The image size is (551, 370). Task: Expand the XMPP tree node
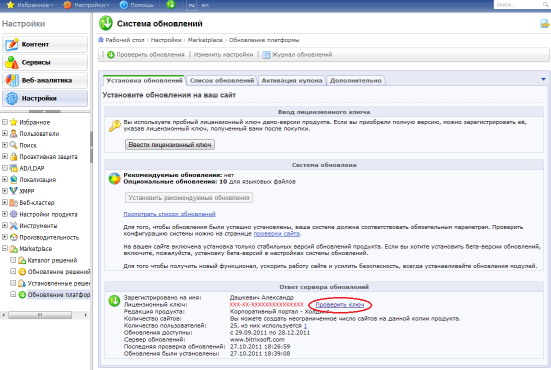pyautogui.click(x=5, y=191)
